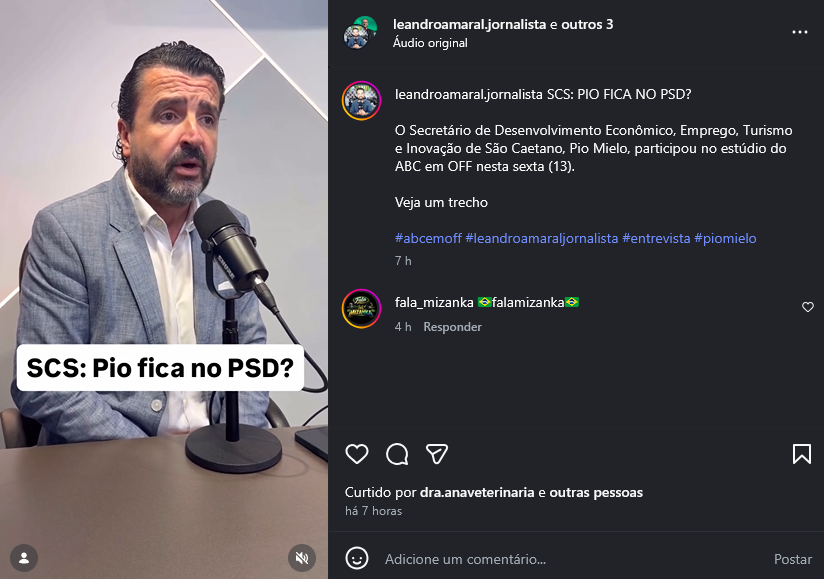Screen dimensions: 824x579
Task: Open the emoji picker in the comment box
Action: (x=357, y=559)
